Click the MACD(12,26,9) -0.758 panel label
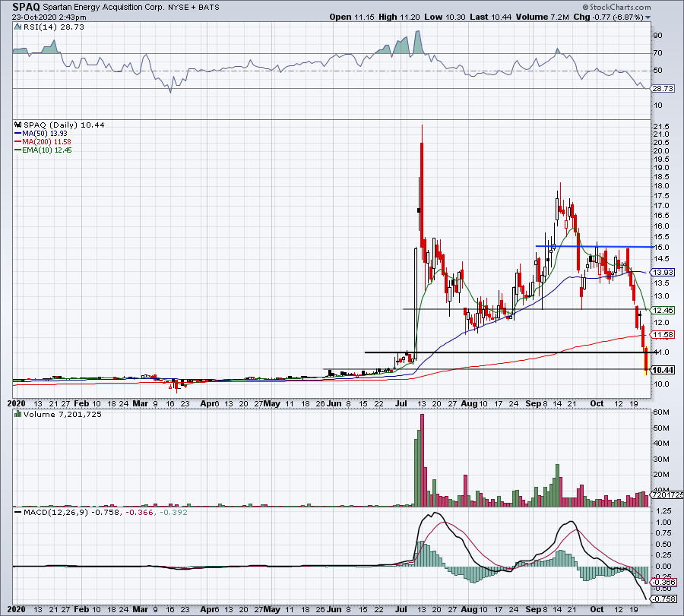This screenshot has height=616, width=684. click(x=71, y=512)
